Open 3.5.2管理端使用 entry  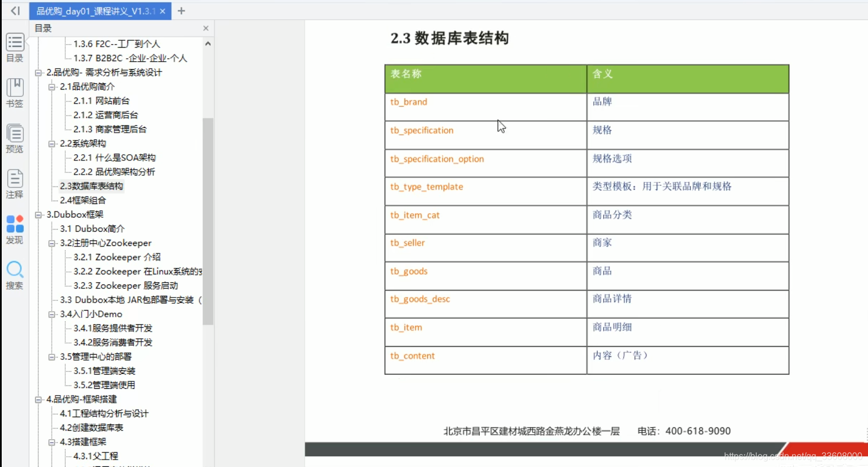[x=104, y=385]
